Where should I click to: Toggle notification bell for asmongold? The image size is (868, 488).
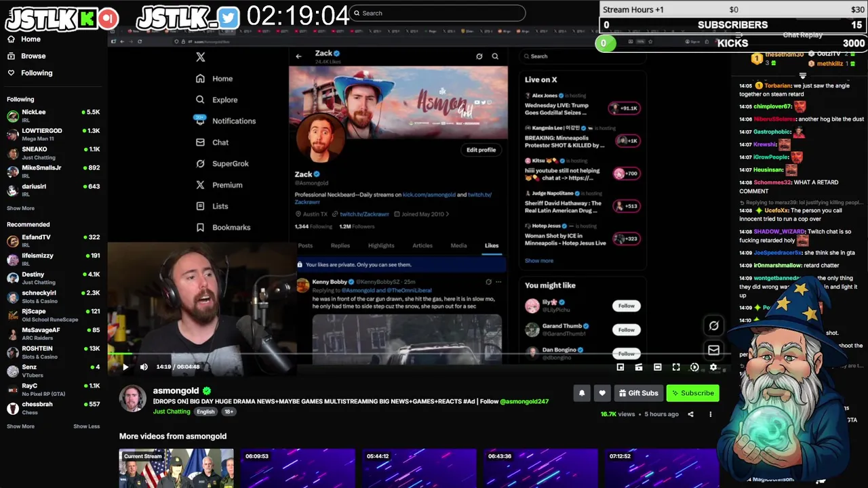581,393
